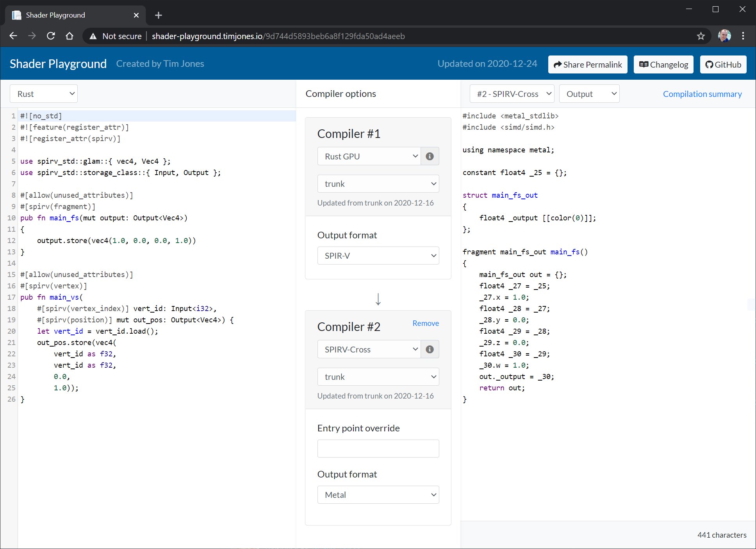Bookmark this page with the star icon
This screenshot has width=756, height=549.
(x=701, y=36)
